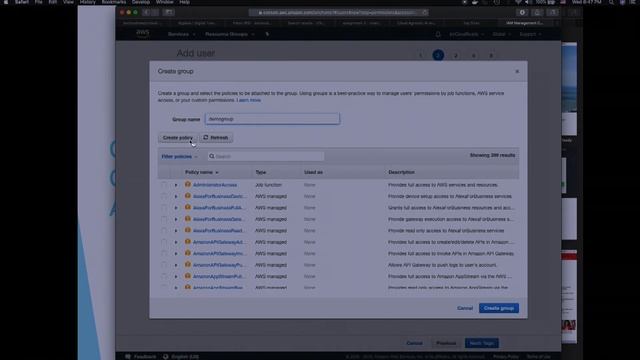Click the AWS logo in console header
The image size is (640, 360).
(142, 33)
